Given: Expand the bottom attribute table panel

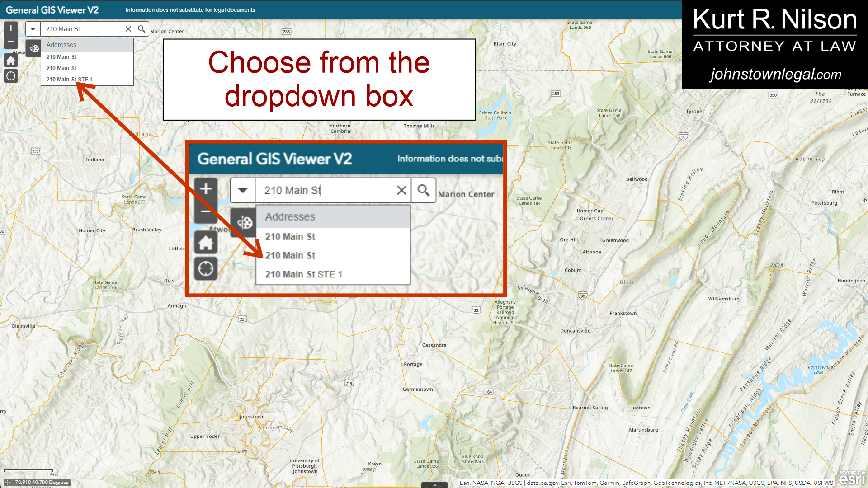Looking at the screenshot, I should tap(434, 485).
